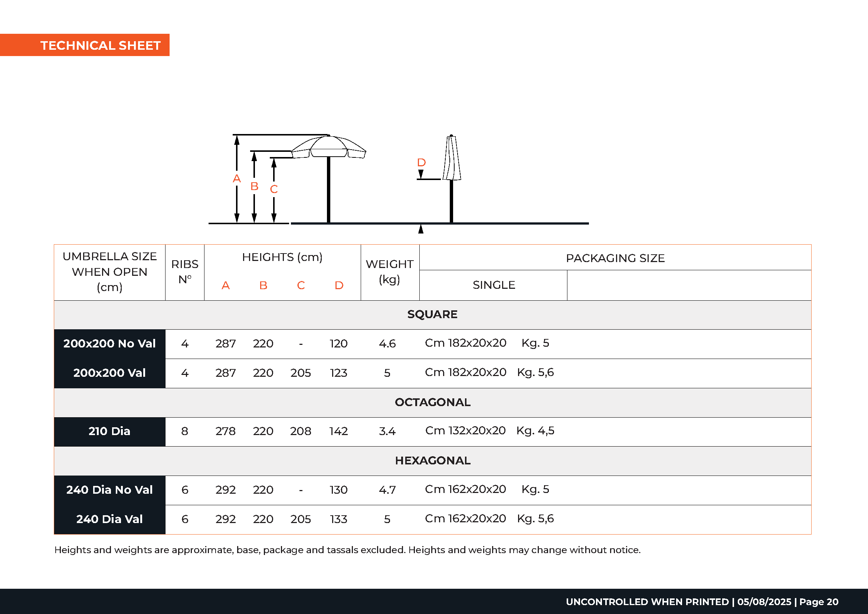Select the 210 Dia row label
The width and height of the screenshot is (868, 614).
(109, 431)
